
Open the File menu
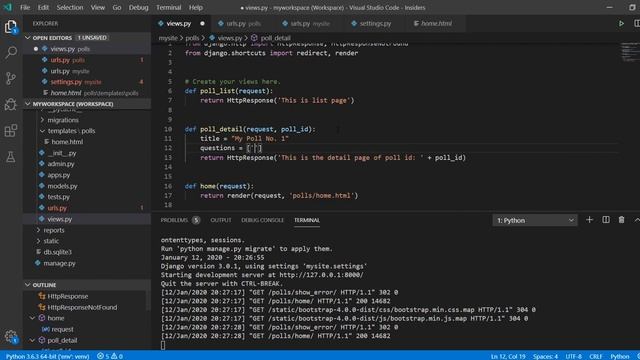click(25, 7)
